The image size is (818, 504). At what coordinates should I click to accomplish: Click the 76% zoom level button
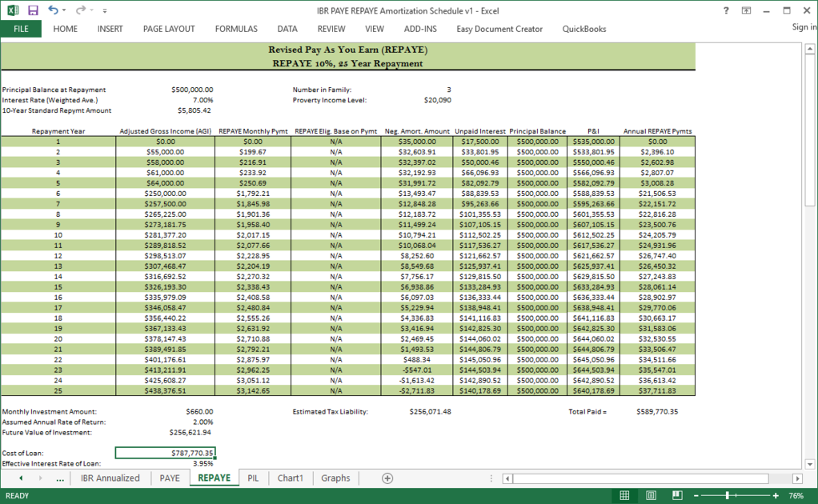(x=796, y=496)
